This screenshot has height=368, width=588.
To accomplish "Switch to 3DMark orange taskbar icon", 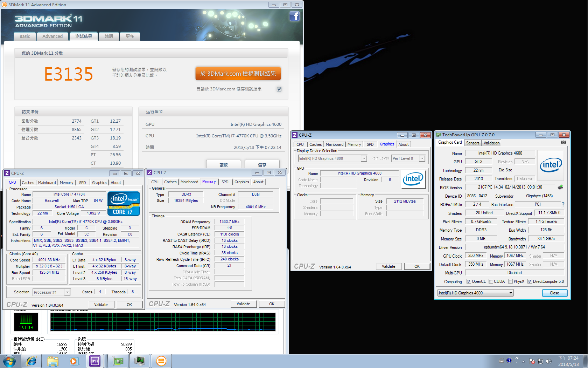I will tap(161, 361).
